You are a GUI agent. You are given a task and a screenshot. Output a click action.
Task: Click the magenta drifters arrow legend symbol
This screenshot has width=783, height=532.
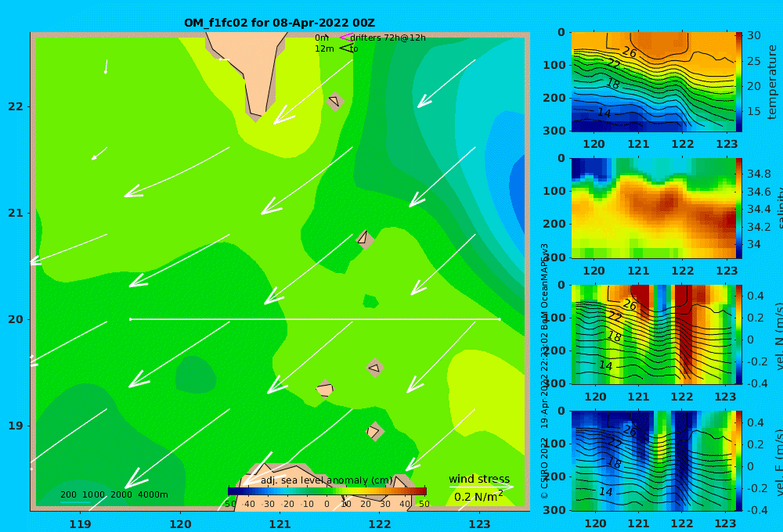tap(345, 38)
